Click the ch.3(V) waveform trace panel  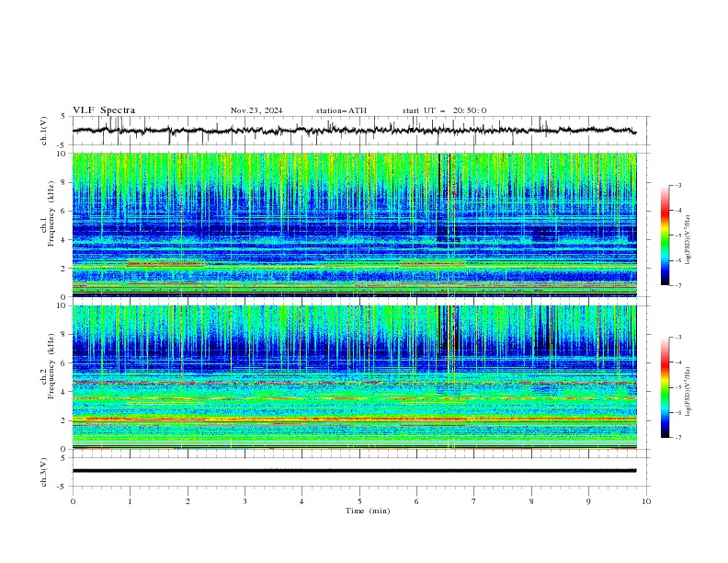coord(361,472)
